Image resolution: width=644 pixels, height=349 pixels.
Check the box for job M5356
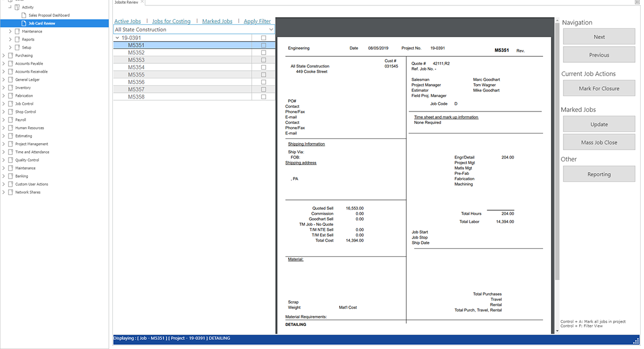point(263,82)
